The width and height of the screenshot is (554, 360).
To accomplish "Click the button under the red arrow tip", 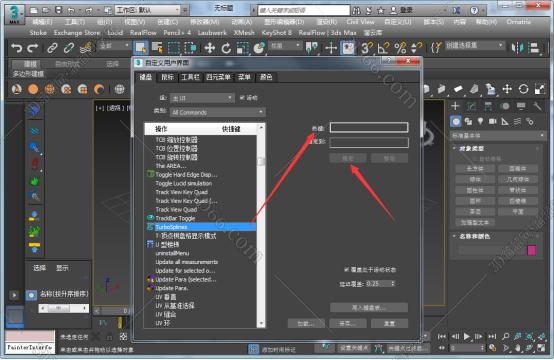I will (x=348, y=158).
